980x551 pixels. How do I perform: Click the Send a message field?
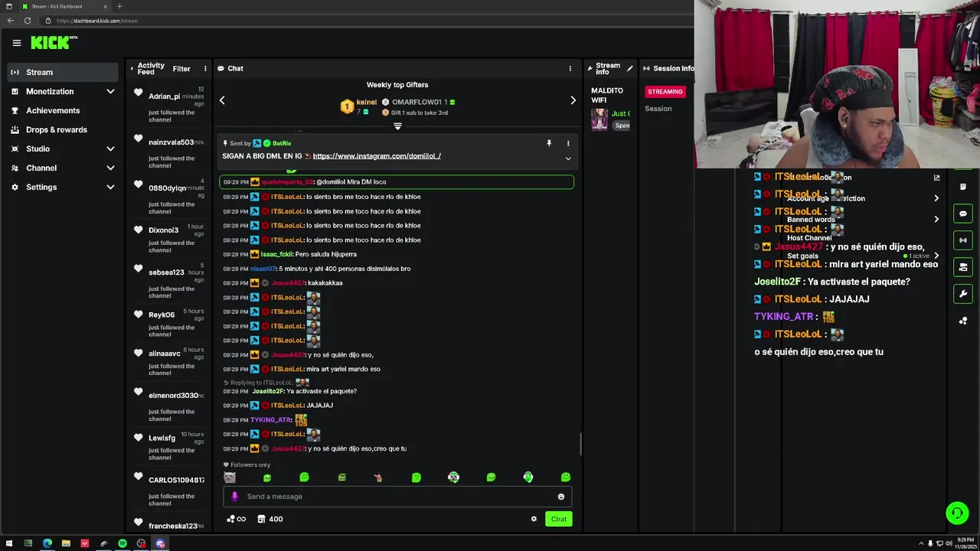(x=397, y=497)
